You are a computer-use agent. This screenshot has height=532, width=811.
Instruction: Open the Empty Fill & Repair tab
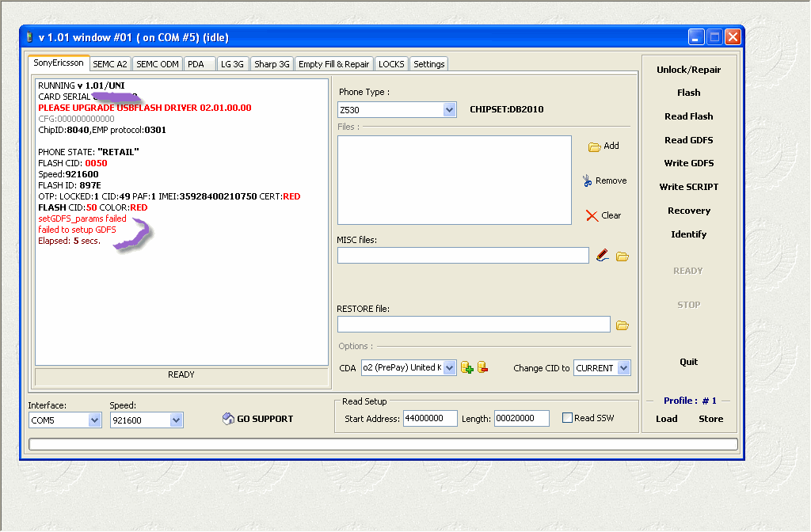[333, 64]
